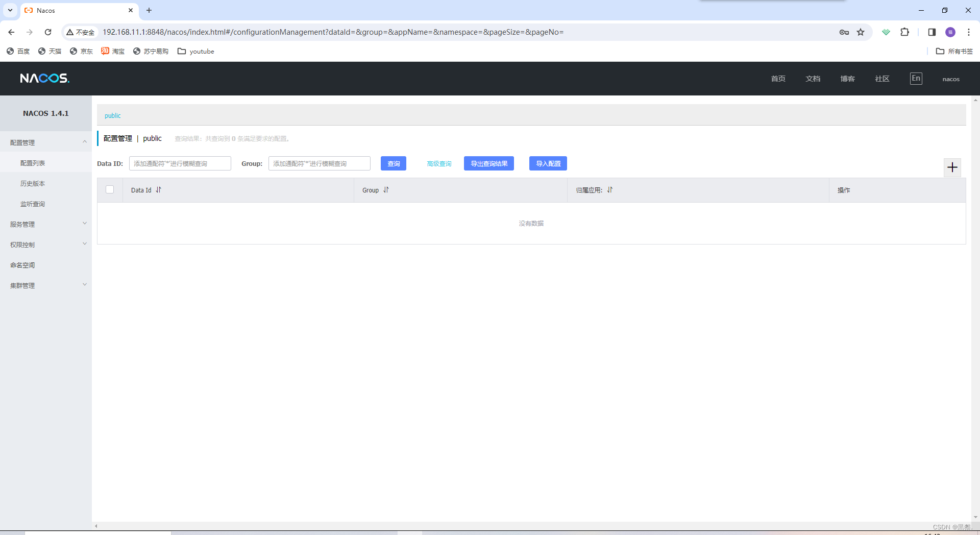Image resolution: width=980 pixels, height=535 pixels.
Task: Go to 首页 in top navigation
Action: [x=778, y=79]
